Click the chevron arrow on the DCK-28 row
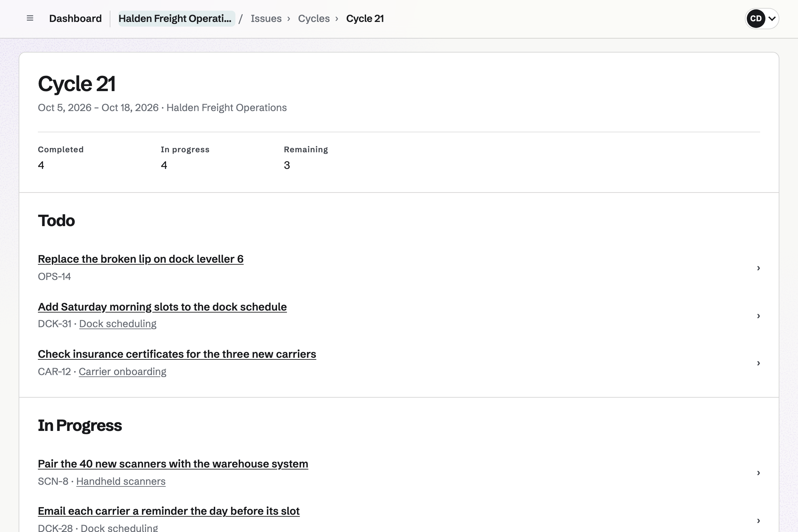 [758, 520]
